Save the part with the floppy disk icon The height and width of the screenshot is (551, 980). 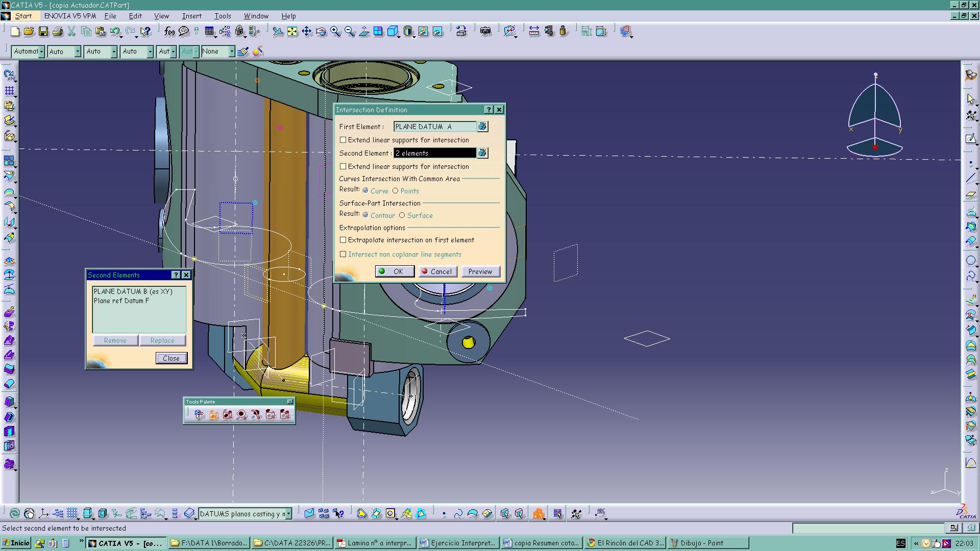(43, 32)
